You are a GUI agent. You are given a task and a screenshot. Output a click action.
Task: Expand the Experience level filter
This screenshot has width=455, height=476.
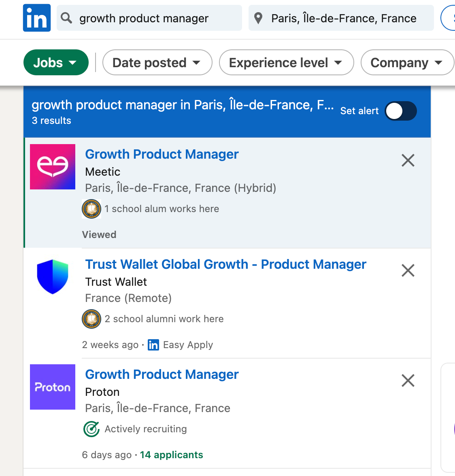(x=286, y=62)
